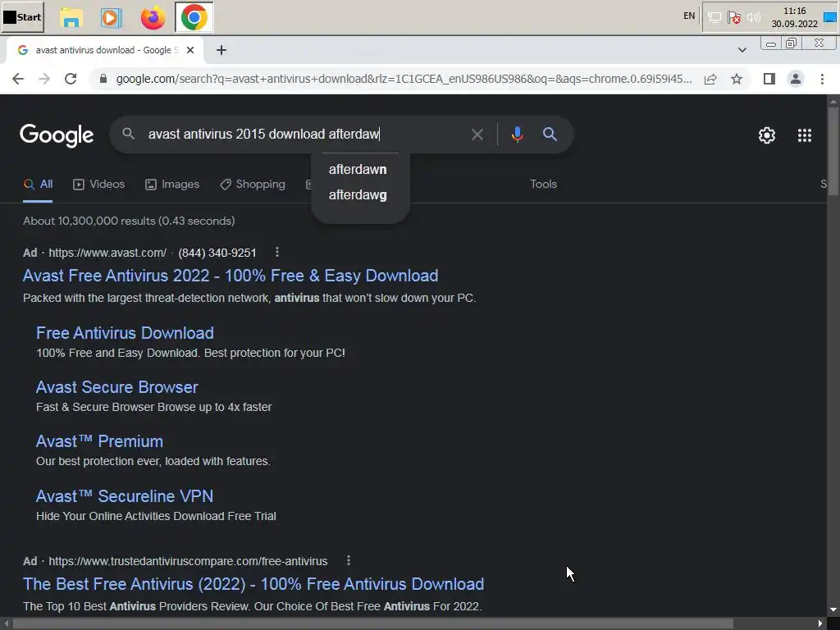Open the Google apps grid

[x=804, y=135]
